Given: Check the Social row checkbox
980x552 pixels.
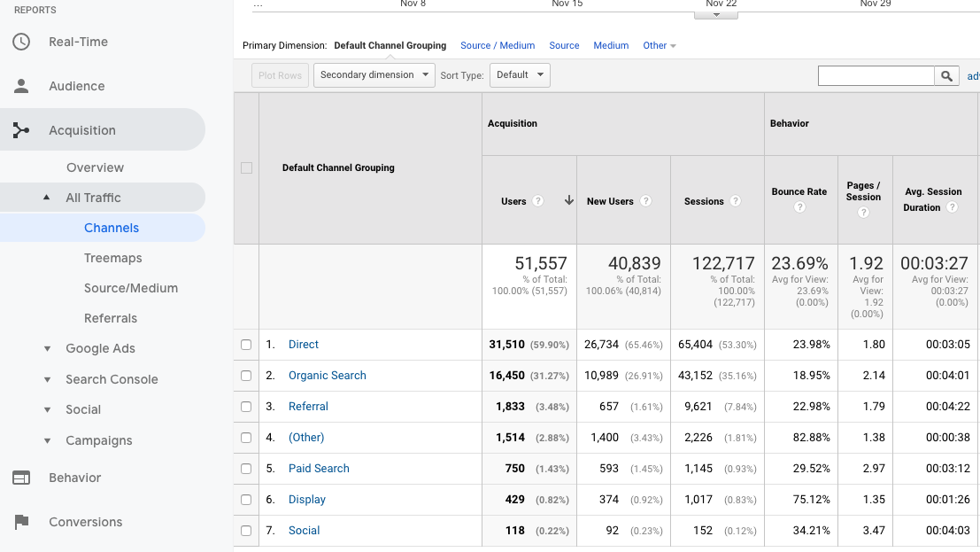Looking at the screenshot, I should [246, 531].
